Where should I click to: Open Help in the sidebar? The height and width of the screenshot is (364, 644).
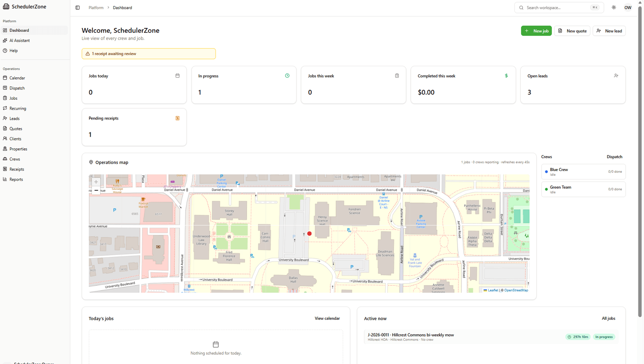[x=35, y=51]
